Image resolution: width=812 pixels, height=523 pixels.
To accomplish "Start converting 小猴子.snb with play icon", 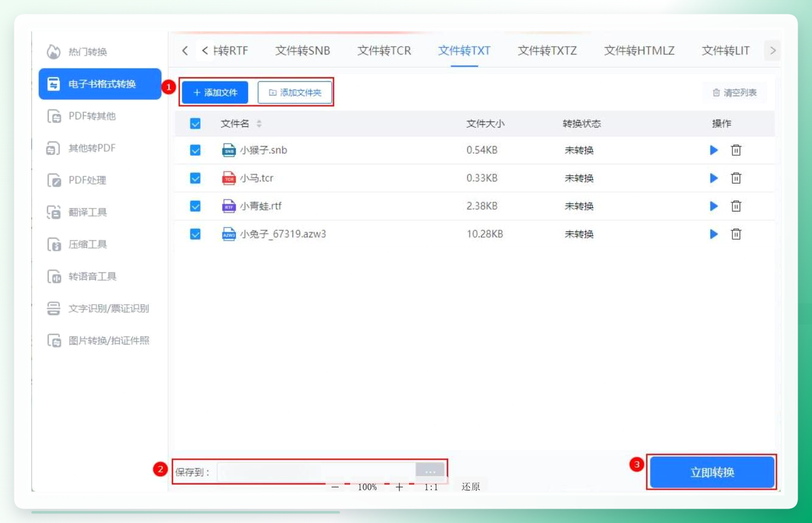I will pyautogui.click(x=714, y=150).
